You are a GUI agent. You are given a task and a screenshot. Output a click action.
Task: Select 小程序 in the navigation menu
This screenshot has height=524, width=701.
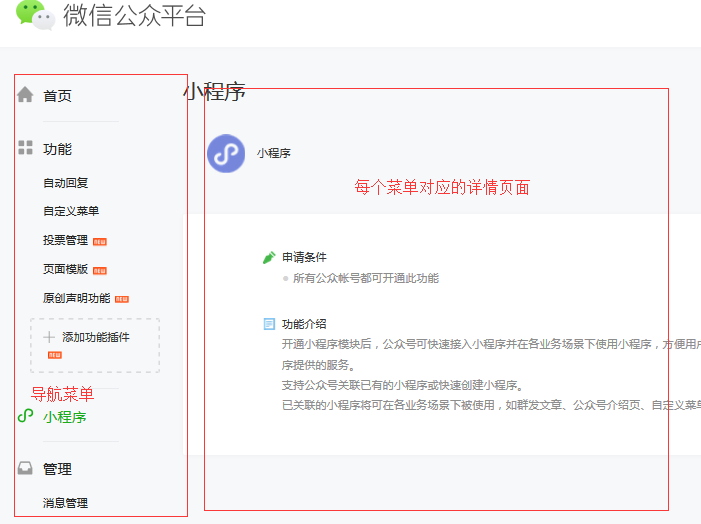(64, 417)
